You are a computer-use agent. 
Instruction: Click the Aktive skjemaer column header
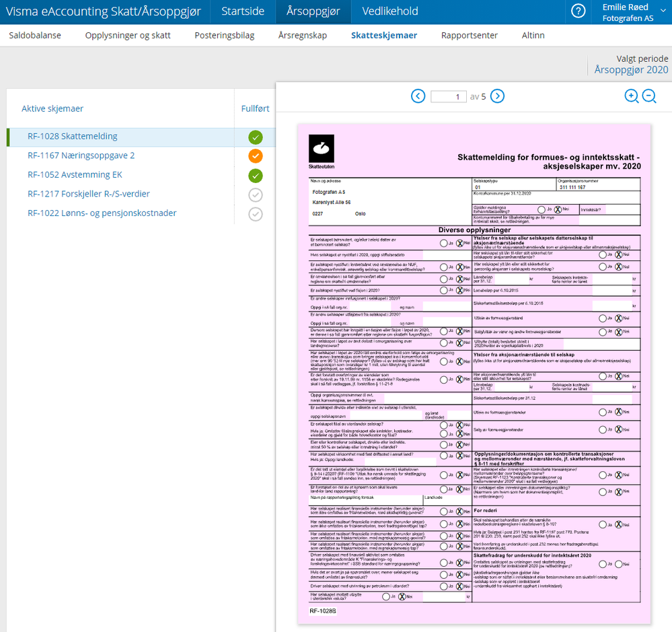[52, 108]
